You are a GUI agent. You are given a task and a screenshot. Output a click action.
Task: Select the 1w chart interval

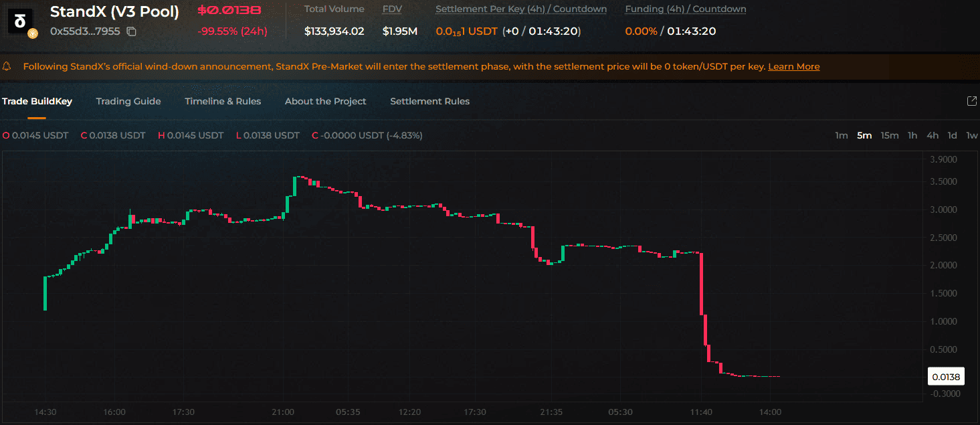[x=972, y=135]
